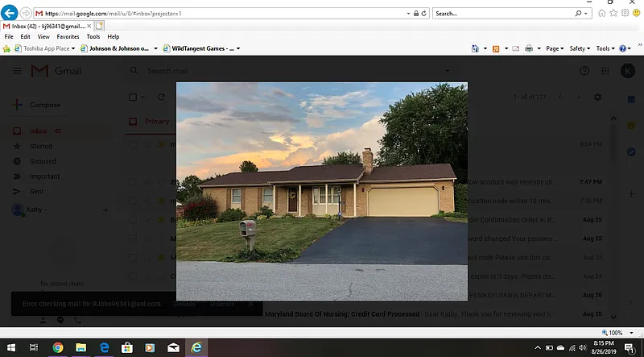Screen dimensions: 644x357
Task: Click the smiley feedback icon
Action: (x=636, y=13)
